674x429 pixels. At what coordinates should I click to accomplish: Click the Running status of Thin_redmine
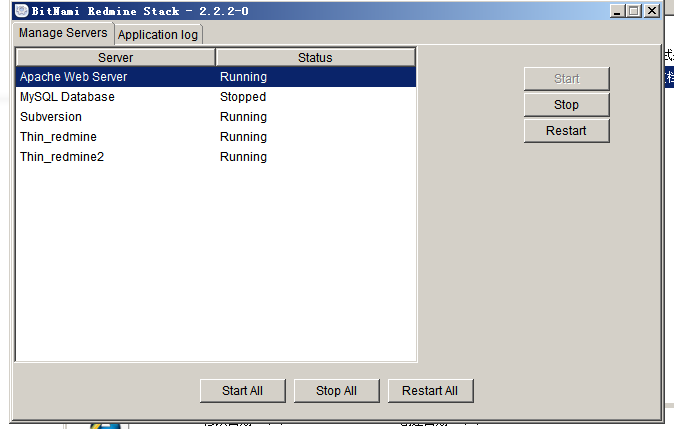pyautogui.click(x=243, y=137)
